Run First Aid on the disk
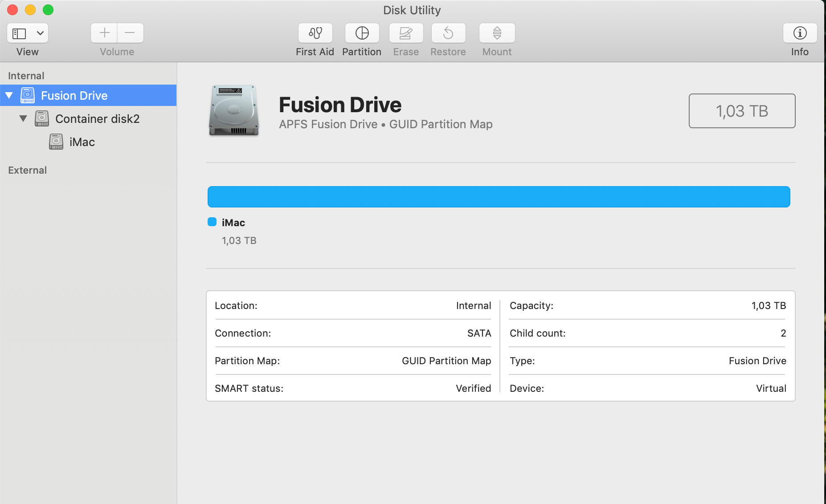The height and width of the screenshot is (504, 826). (315, 33)
